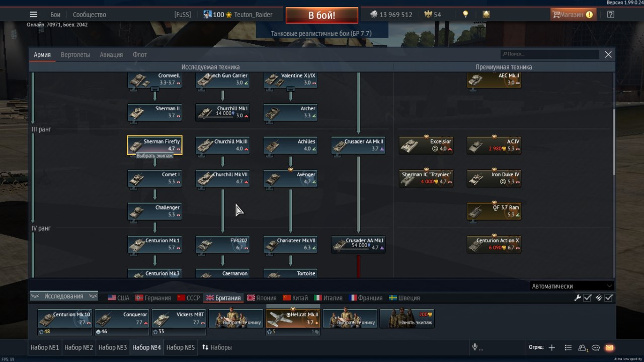This screenshot has width=644, height=362.
Task: Select the Iron Duke IV premium card
Action: pyautogui.click(x=494, y=178)
